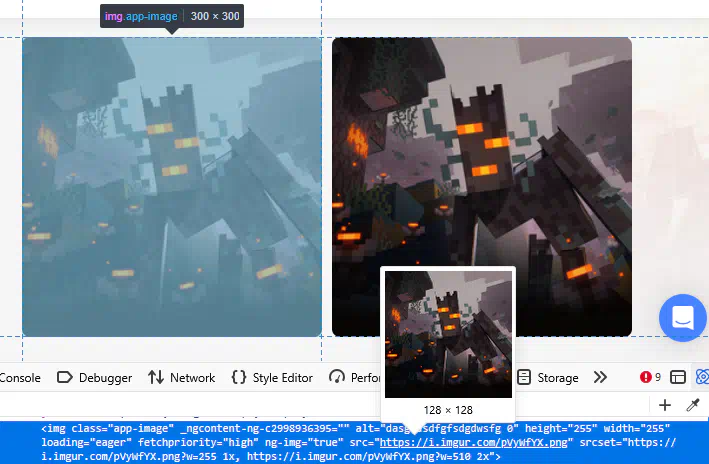The height and width of the screenshot is (464, 709).
Task: Switch to the Performance tab
Action: tap(355, 378)
